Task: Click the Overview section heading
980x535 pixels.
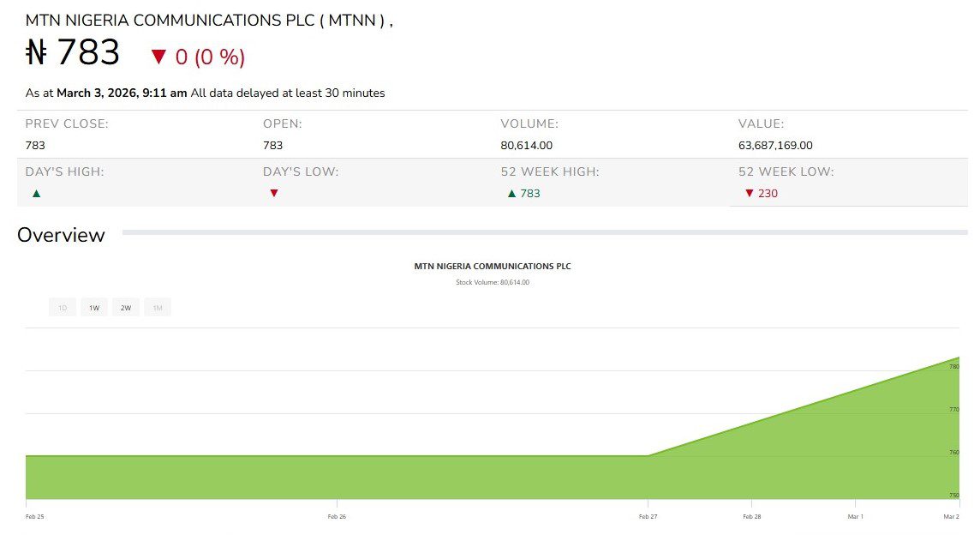Action: [x=62, y=235]
